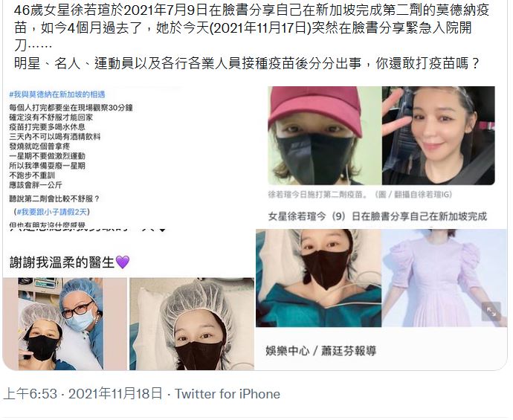Click the text 謝謝我溫柔的醫生
Screen dimensions: 513x420
pos(62,262)
